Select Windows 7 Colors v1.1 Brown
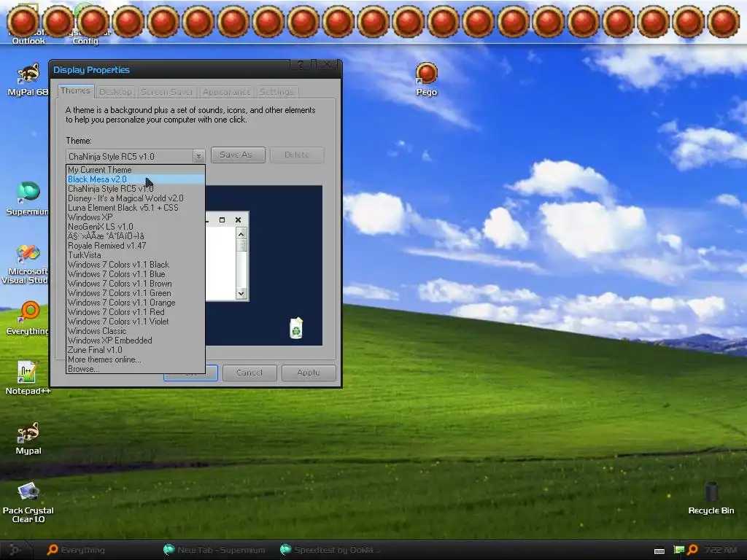 135,284
